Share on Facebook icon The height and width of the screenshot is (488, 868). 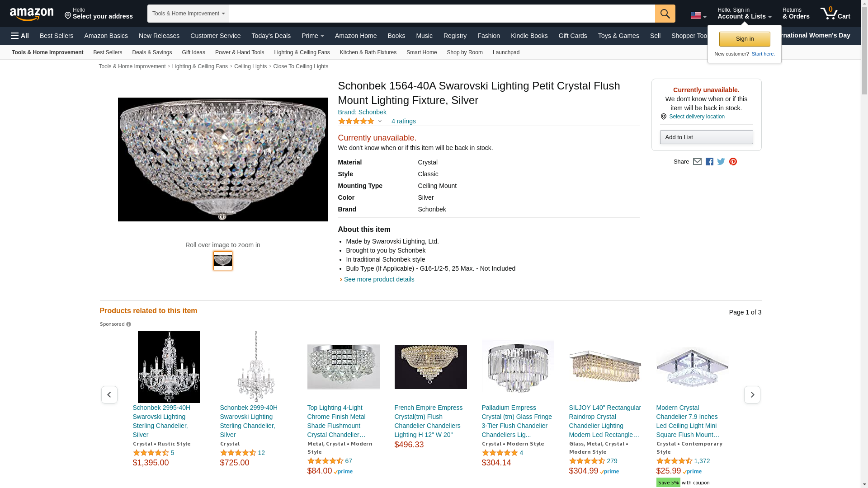tap(709, 162)
